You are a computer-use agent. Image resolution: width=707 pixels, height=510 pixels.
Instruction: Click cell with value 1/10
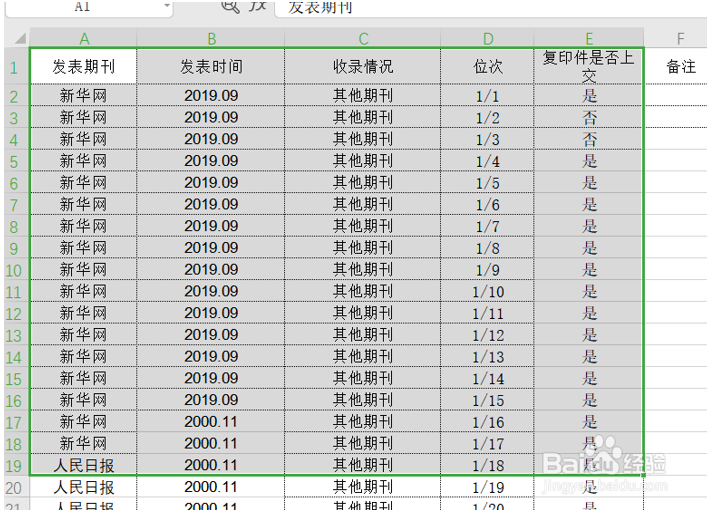point(487,291)
